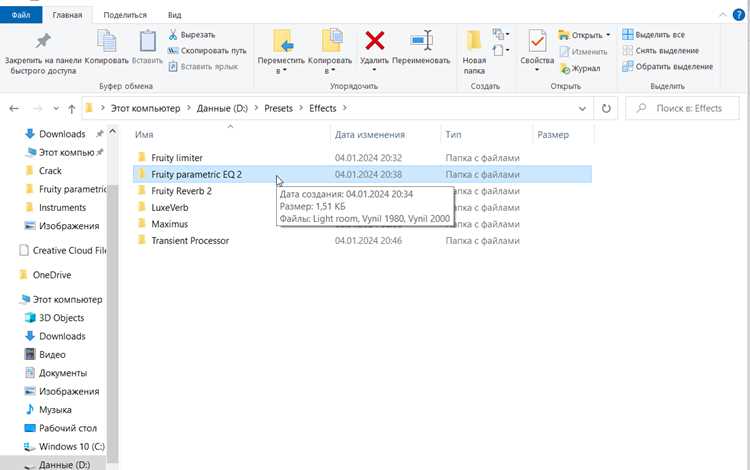Open OneDrive in sidebar
Screen dimensions: 750x470
(52, 275)
